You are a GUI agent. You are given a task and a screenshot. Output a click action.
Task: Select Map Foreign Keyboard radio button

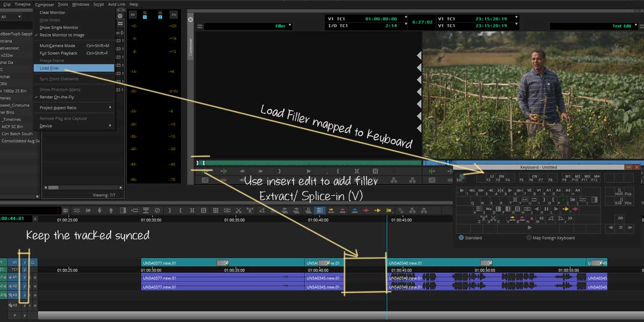coord(529,238)
